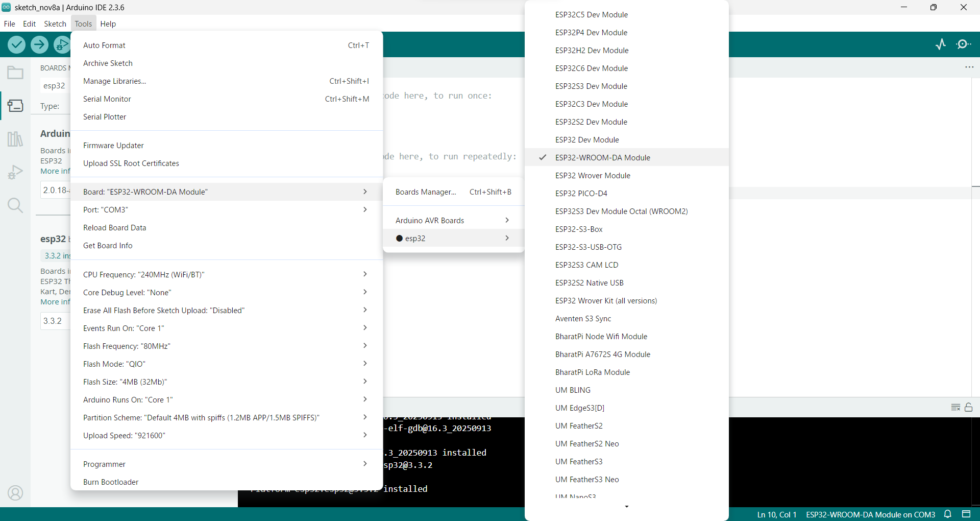
Task: Click the account profile icon
Action: tap(15, 493)
